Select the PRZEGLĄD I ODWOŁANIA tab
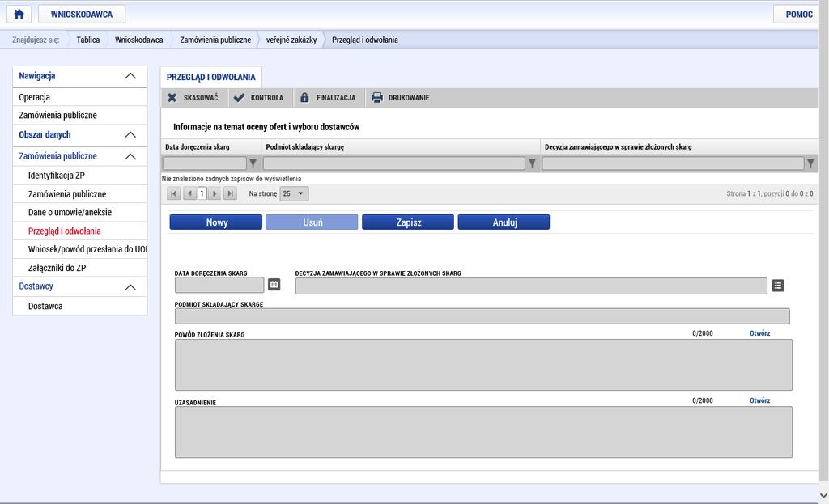The height and width of the screenshot is (504, 829). [x=211, y=77]
